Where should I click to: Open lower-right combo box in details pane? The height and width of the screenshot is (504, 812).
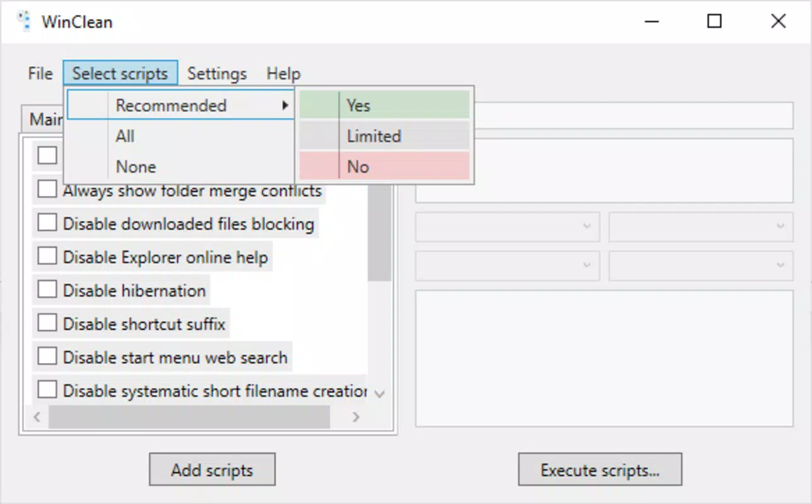pos(700,266)
